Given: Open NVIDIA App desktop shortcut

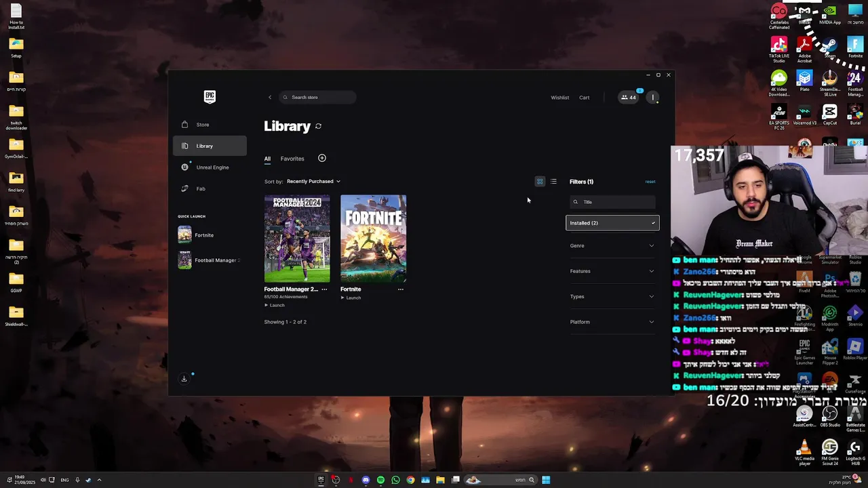Looking at the screenshot, I should 830,15.
